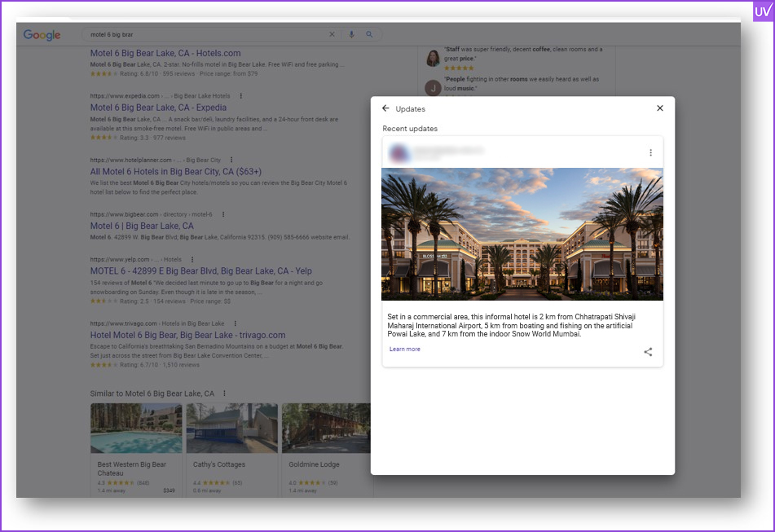Open MOTEL 6 Yelp result link
The width and height of the screenshot is (775, 532).
[x=201, y=271]
